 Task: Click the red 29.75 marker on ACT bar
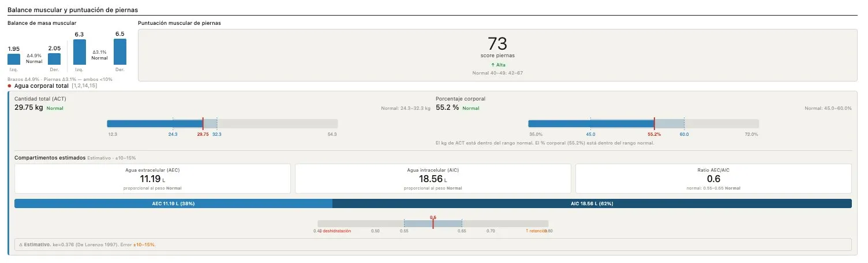[203, 124]
